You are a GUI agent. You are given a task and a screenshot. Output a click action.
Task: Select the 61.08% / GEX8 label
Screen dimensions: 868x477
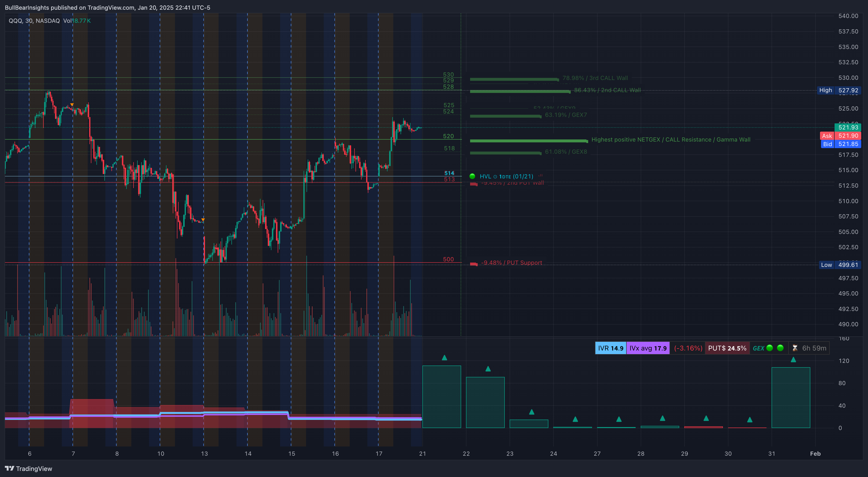point(566,151)
